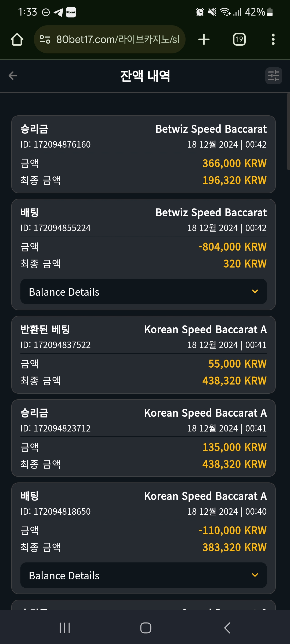The image size is (290, 644).
Task: Open the balance history filter icon
Action: [274, 76]
